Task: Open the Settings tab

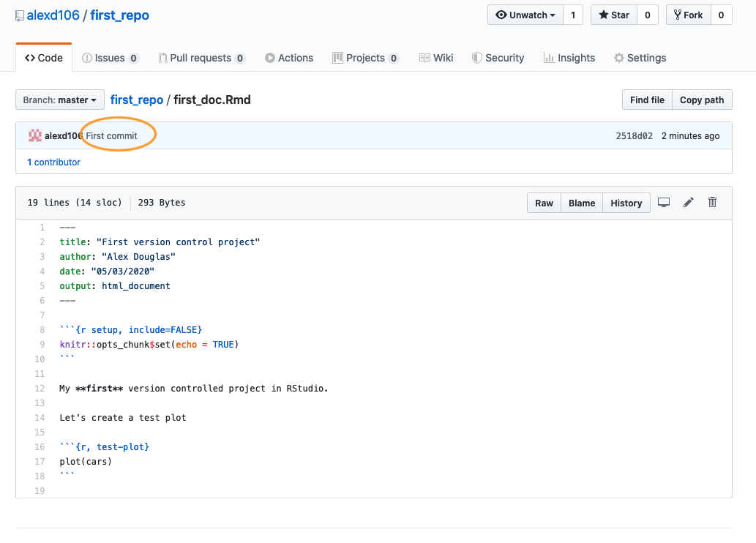Action: pos(640,58)
